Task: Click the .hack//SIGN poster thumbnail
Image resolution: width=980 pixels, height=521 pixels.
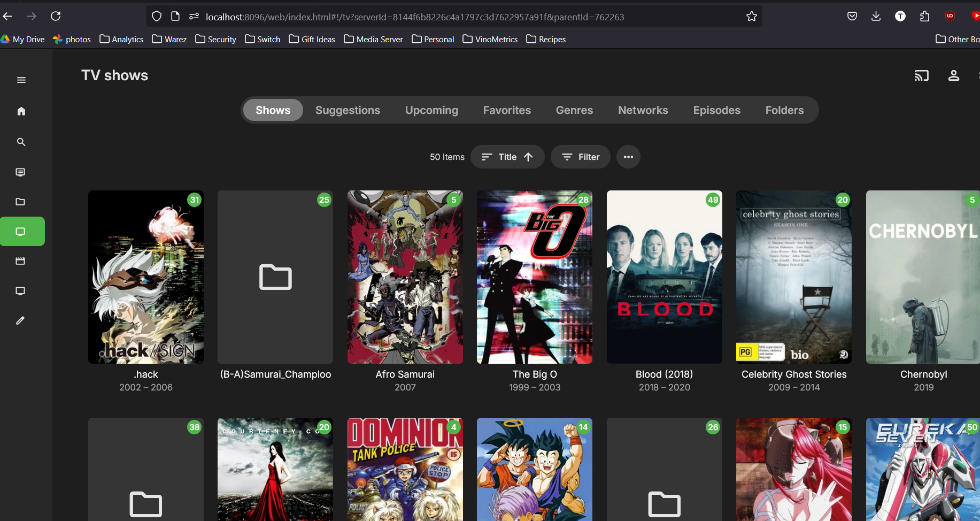Action: click(x=146, y=277)
